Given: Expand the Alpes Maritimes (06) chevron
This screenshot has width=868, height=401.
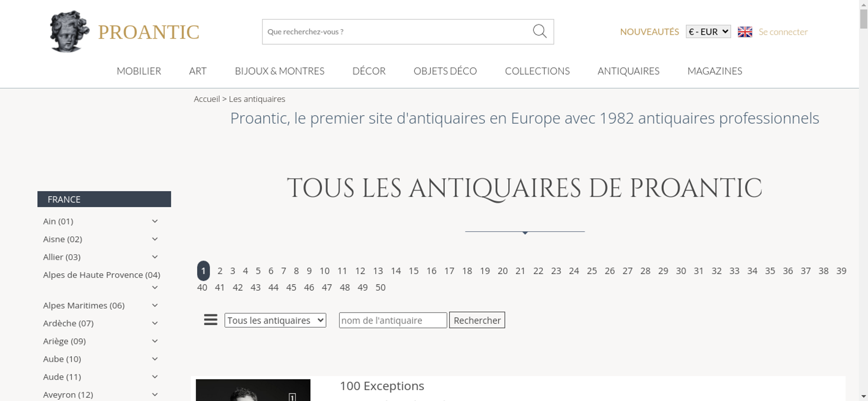Looking at the screenshot, I should (155, 305).
